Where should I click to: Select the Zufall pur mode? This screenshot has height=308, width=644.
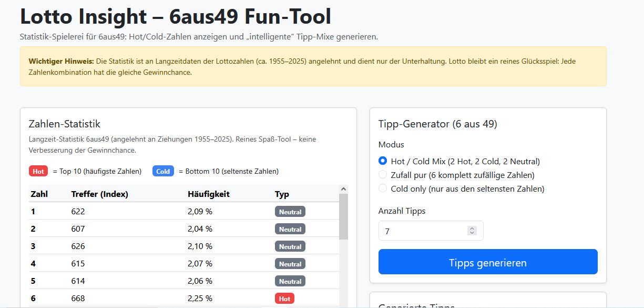(x=383, y=175)
